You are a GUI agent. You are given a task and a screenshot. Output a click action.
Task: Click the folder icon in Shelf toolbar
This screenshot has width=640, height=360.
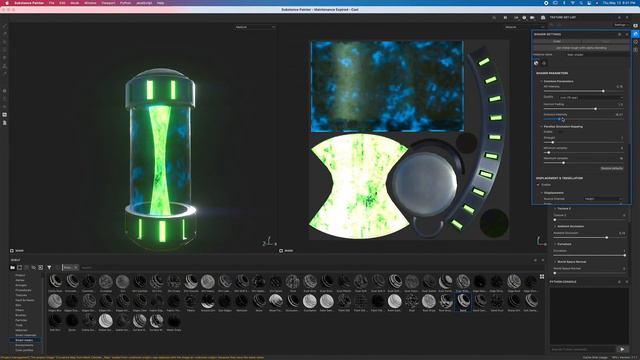pos(13,267)
